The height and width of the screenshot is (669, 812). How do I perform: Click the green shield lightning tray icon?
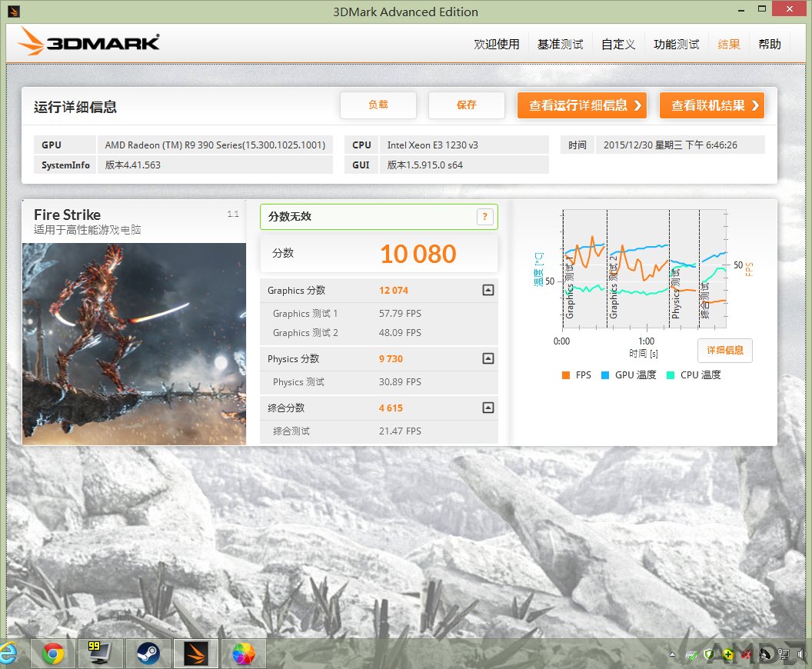(x=710, y=655)
